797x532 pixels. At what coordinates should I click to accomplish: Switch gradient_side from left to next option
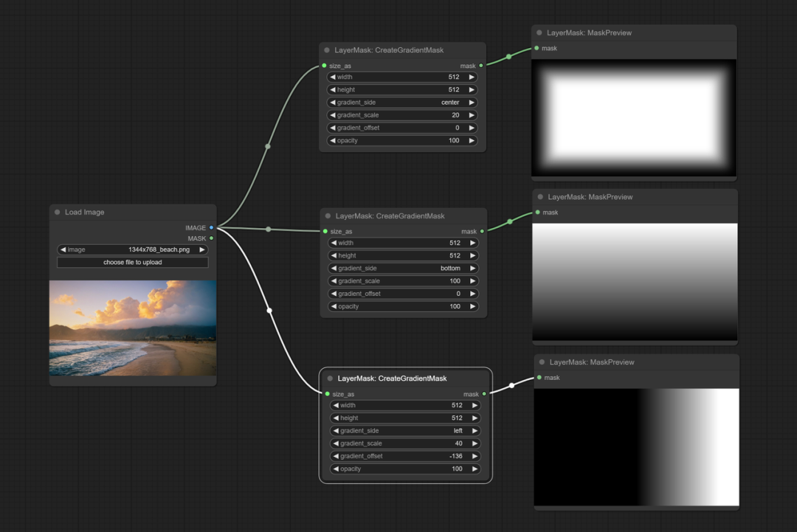tap(475, 430)
